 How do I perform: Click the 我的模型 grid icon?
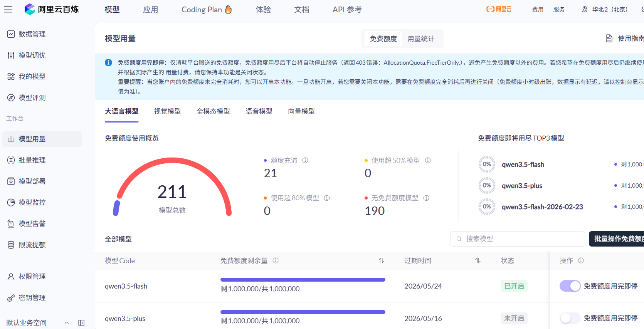coord(11,77)
